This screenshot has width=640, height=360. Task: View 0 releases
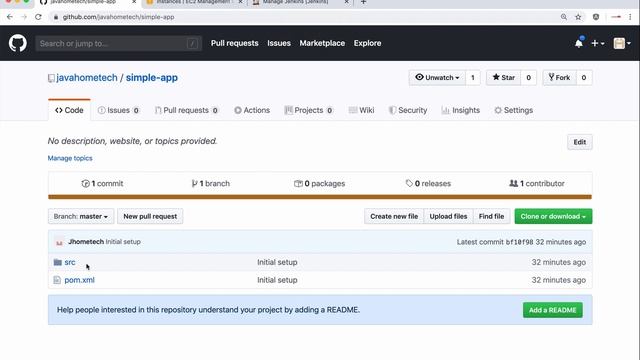428,184
